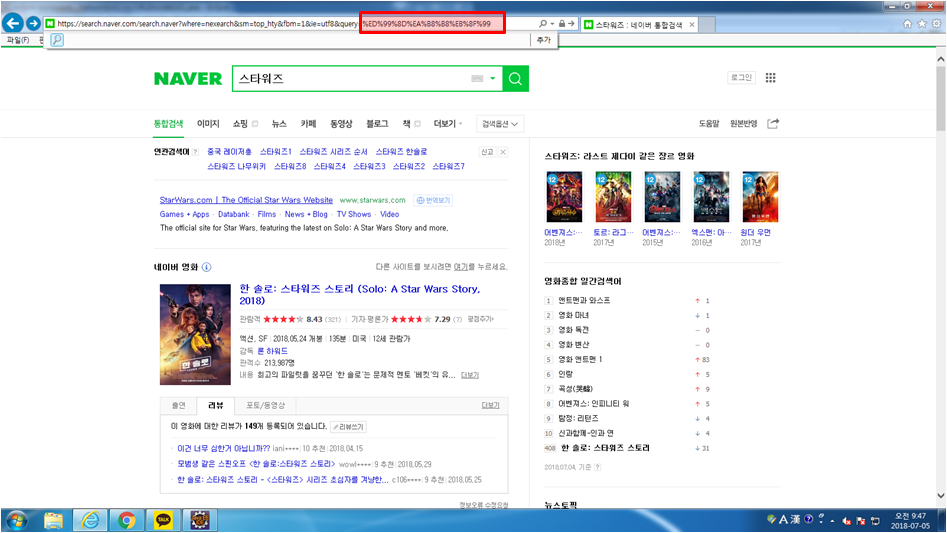Click 더보기 link in the review box
This screenshot has height=533, width=947.
[x=490, y=406]
